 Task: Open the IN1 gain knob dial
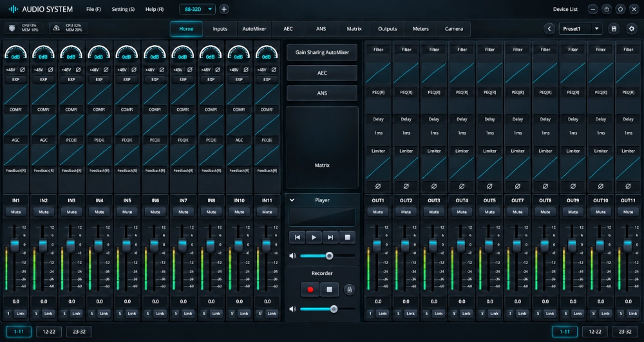coord(15,53)
